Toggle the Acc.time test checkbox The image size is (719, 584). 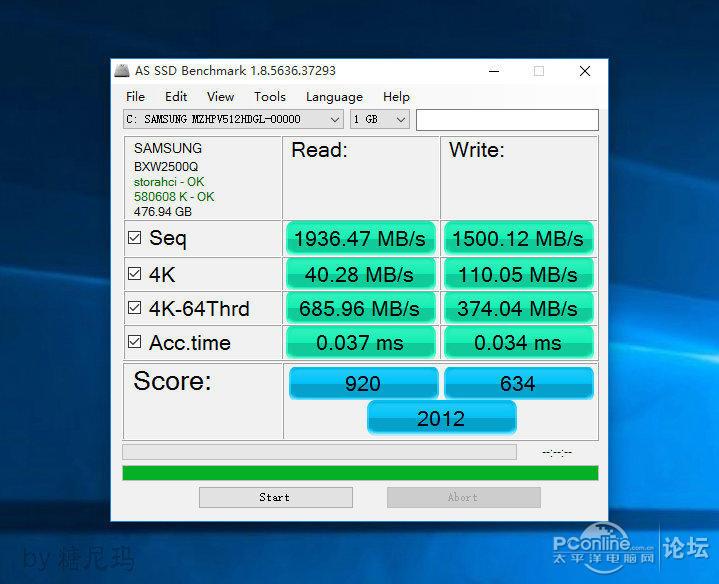tap(134, 342)
